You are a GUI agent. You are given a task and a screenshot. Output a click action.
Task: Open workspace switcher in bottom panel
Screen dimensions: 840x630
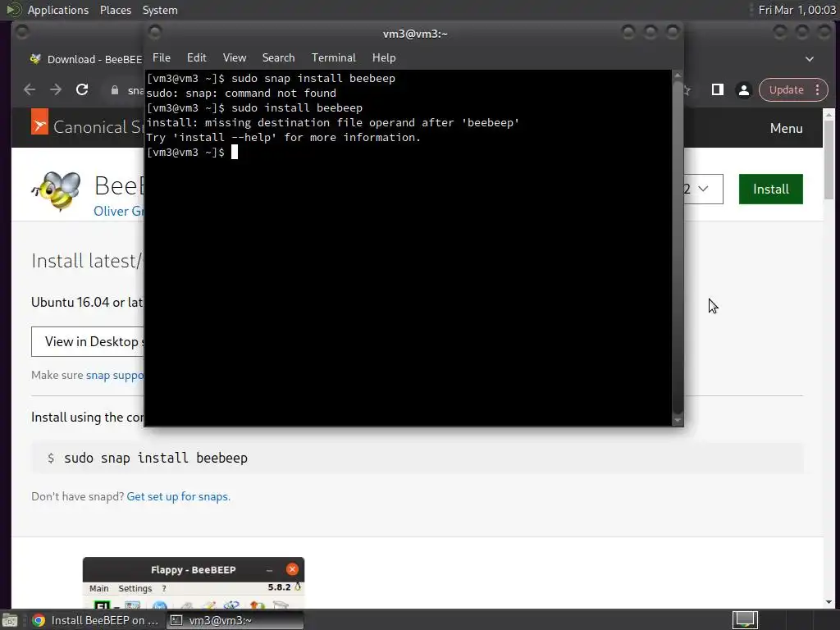[745, 620]
